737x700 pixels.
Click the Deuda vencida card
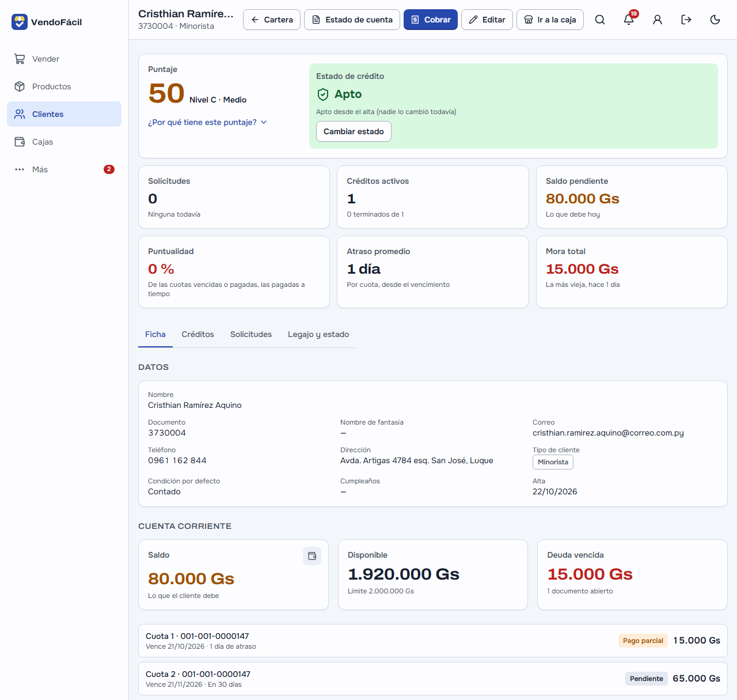[632, 574]
